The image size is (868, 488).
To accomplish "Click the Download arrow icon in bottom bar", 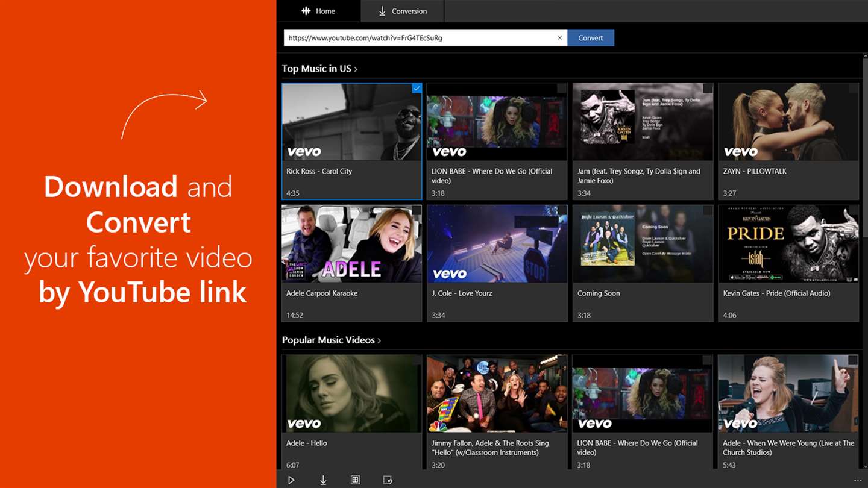I will tap(323, 480).
